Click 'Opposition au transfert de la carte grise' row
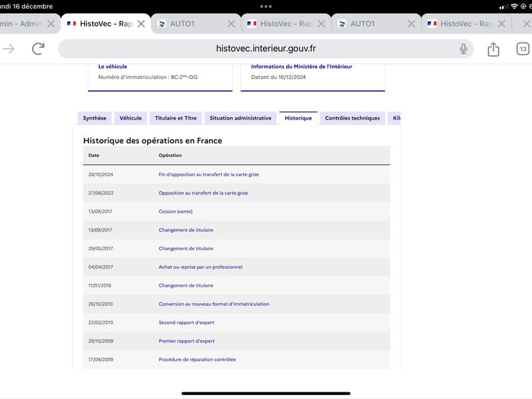This screenshot has height=399, width=532. click(x=237, y=193)
